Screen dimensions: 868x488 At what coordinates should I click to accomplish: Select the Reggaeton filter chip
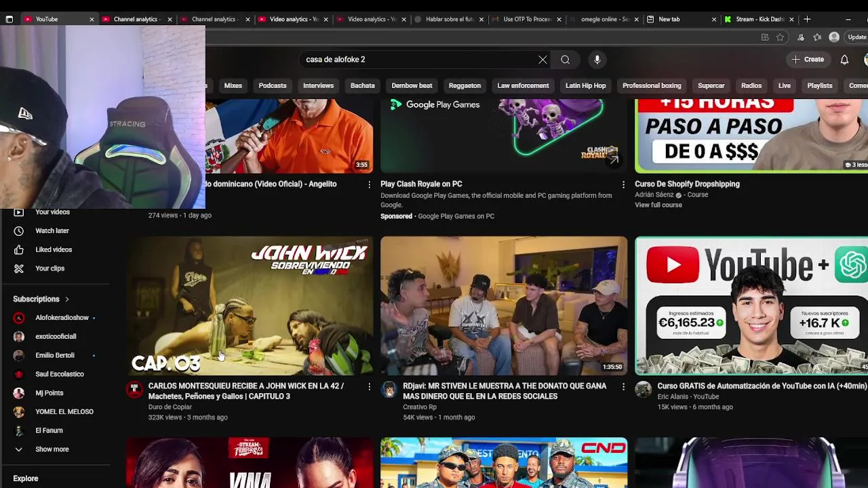point(465,85)
